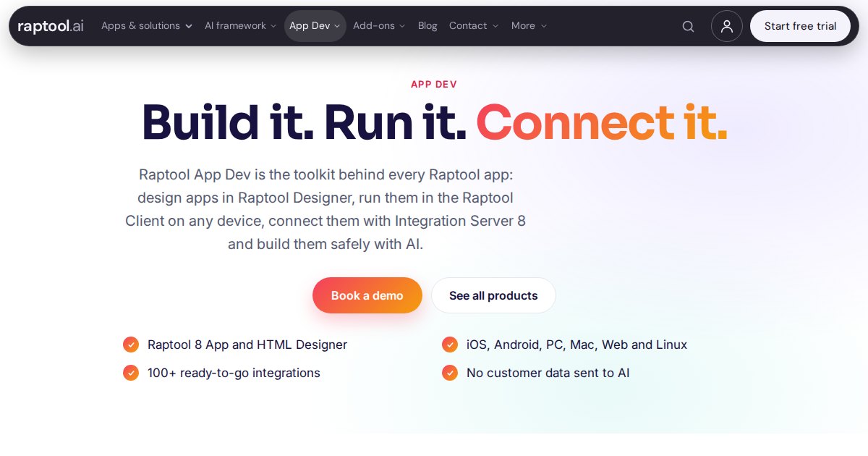Click the intro paragraph about Raptool App Dev
868x456 pixels.
[325, 209]
